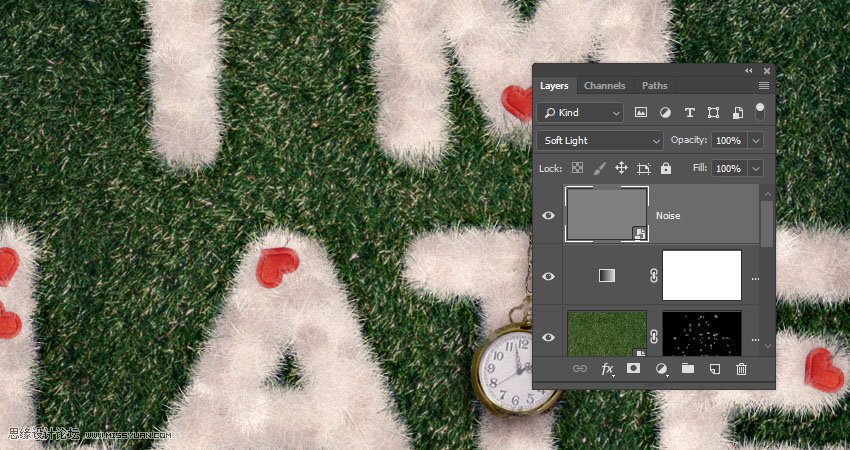
Task: Switch to the Channels tab
Action: coord(604,86)
